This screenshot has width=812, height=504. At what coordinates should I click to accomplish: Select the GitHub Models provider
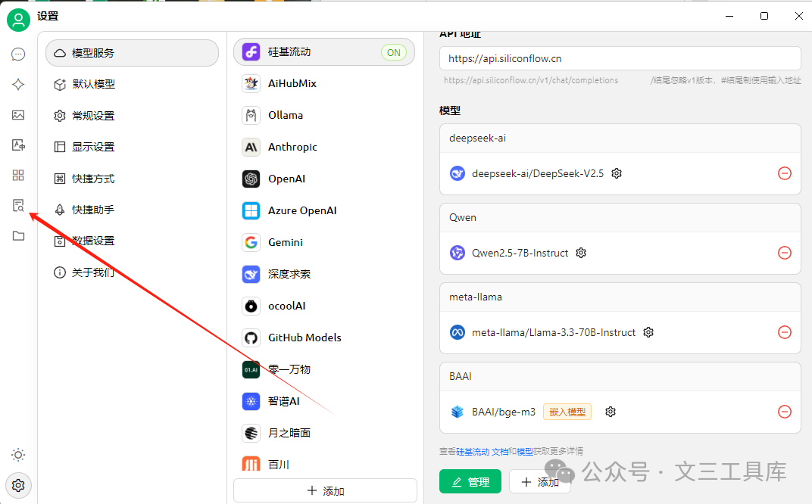(324, 338)
